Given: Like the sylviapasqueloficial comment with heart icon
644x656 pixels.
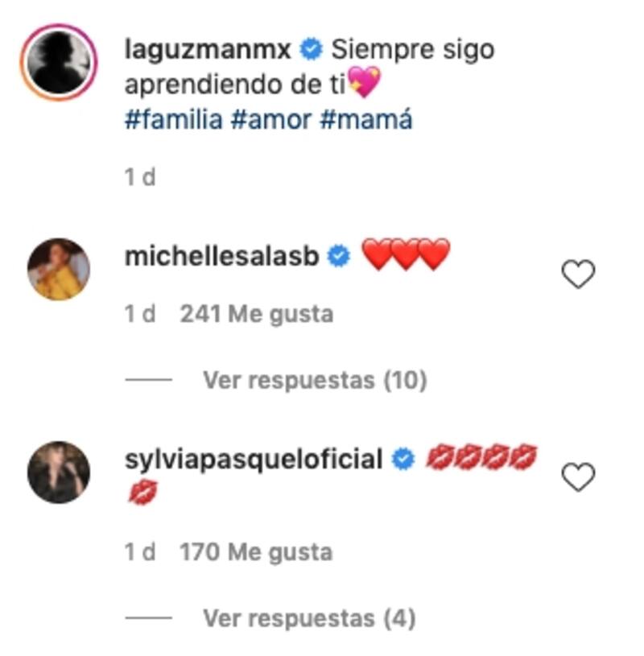Looking at the screenshot, I should coord(577,478).
